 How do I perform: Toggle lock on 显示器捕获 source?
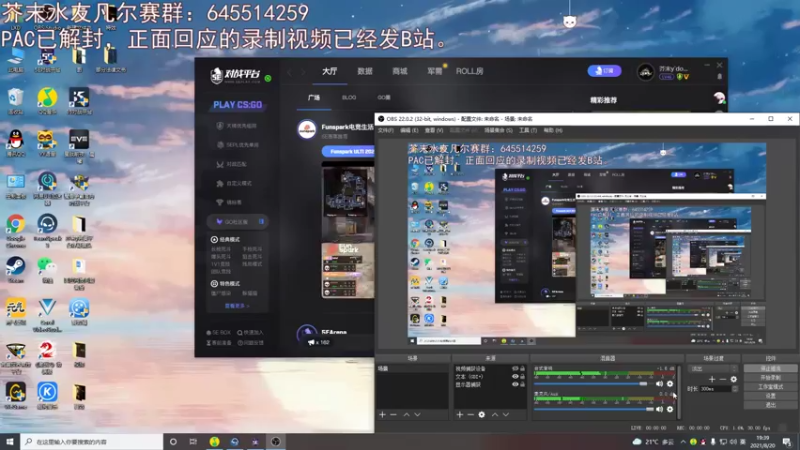click(522, 384)
